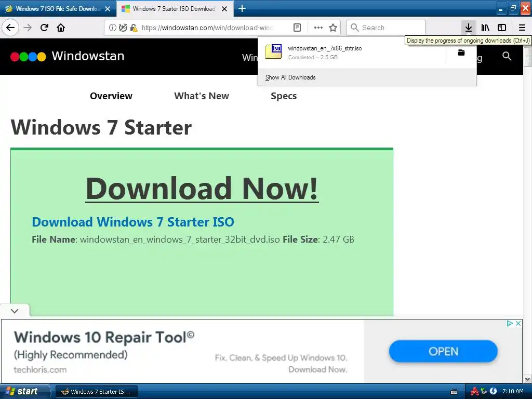The image size is (532, 399).
Task: Click the Windowstan colored dots logo
Action: 28,57
